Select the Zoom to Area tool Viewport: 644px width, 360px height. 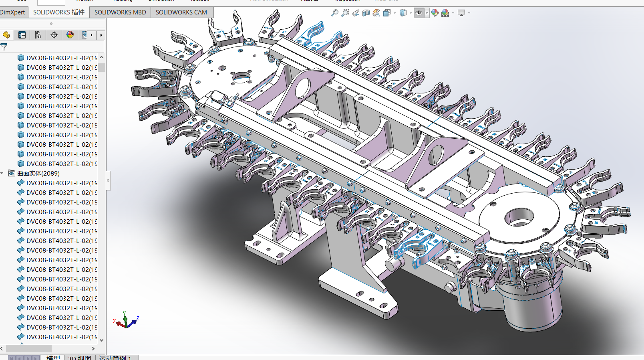345,13
